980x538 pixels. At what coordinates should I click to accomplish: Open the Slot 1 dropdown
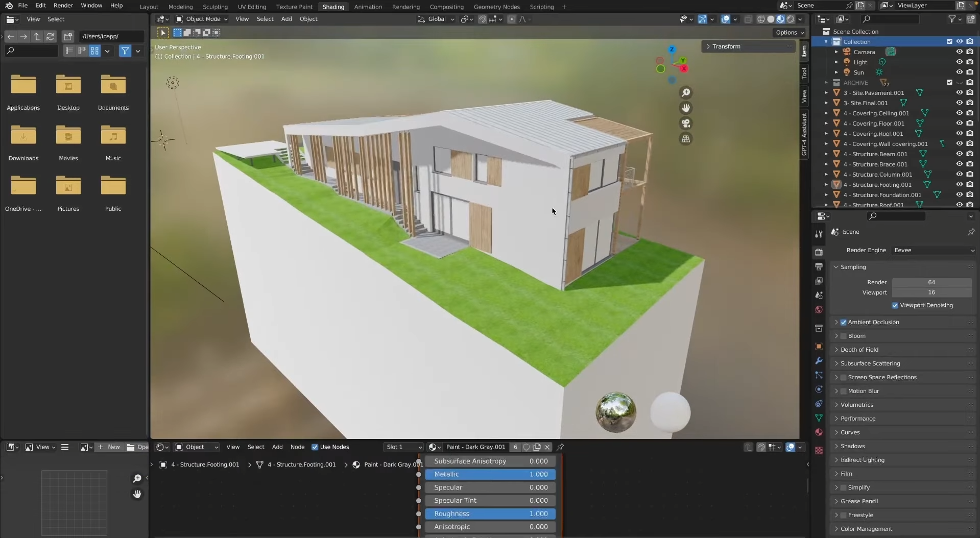pos(403,447)
